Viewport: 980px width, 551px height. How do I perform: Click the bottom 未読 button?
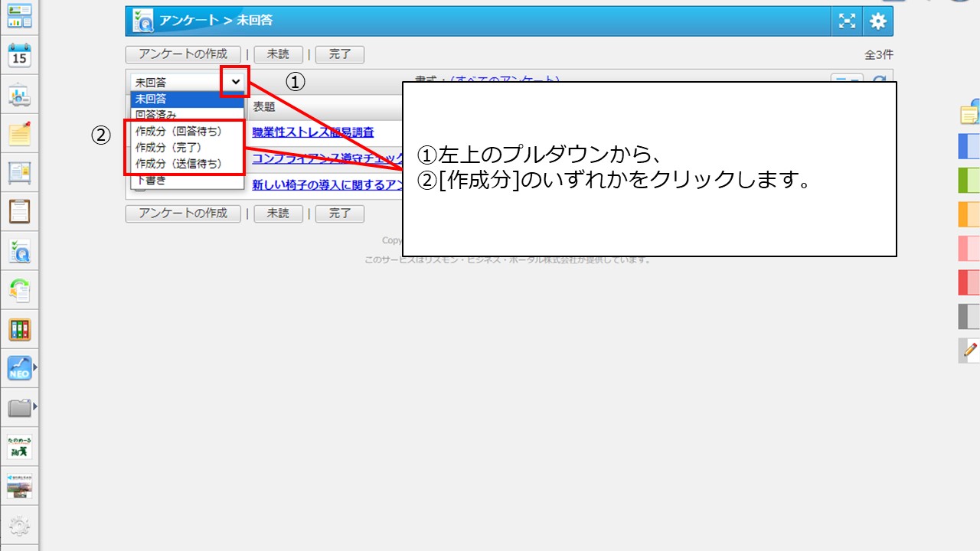click(x=279, y=214)
